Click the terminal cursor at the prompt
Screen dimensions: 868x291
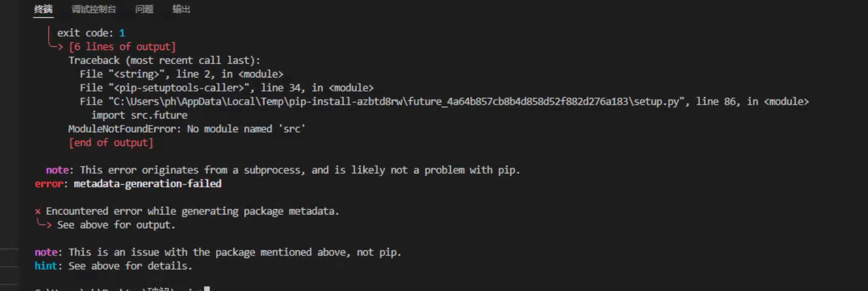click(x=207, y=289)
